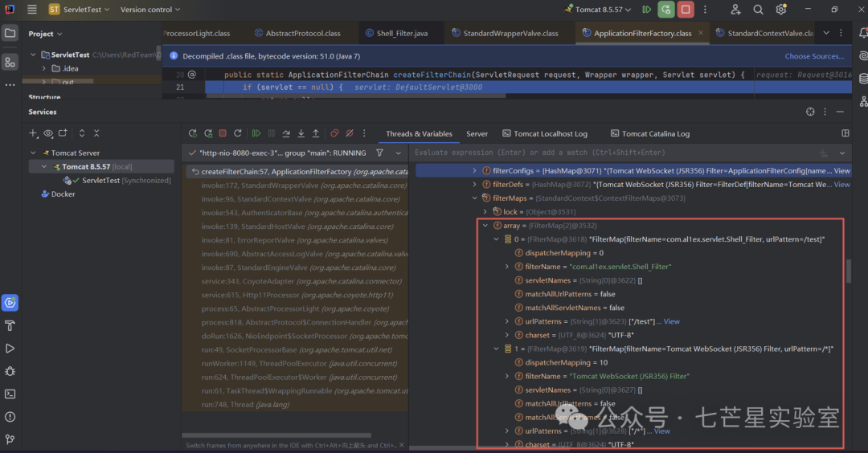Open the Terminal tool window
Image resolution: width=868 pixels, height=453 pixels.
pyautogui.click(x=10, y=394)
